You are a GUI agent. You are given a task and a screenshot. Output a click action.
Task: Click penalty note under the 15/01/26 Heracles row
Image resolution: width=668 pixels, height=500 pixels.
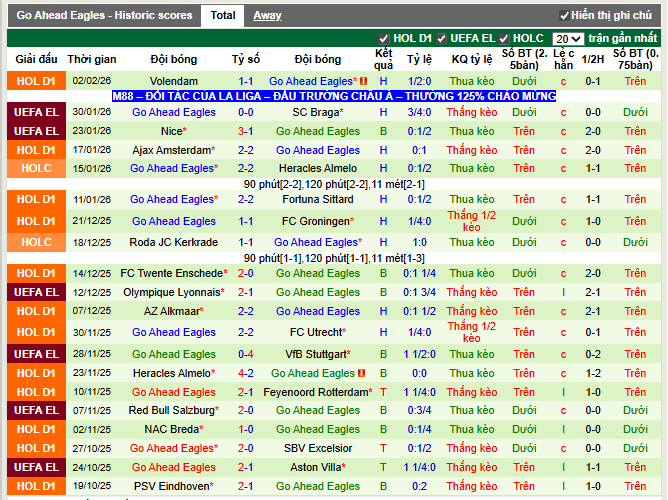click(334, 184)
